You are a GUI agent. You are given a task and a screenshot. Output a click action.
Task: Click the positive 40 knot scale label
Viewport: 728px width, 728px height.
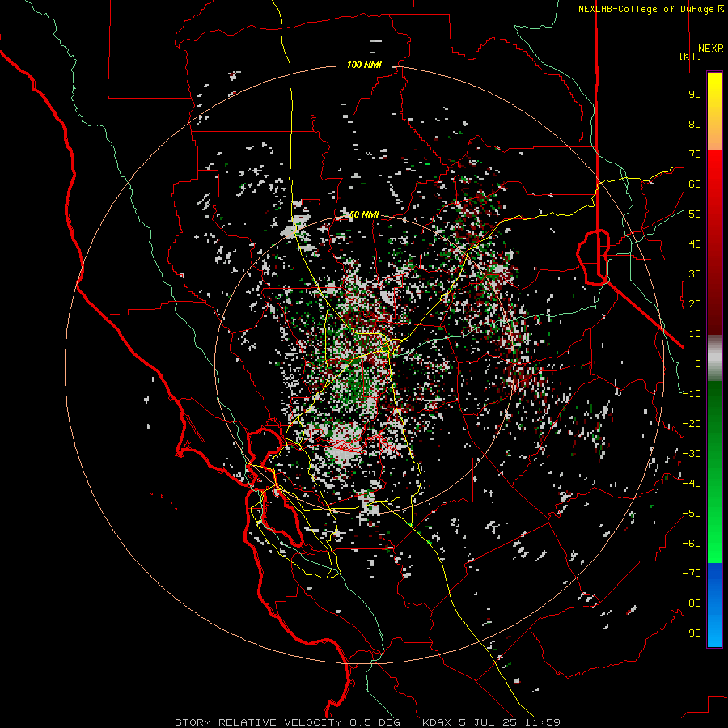tap(695, 243)
